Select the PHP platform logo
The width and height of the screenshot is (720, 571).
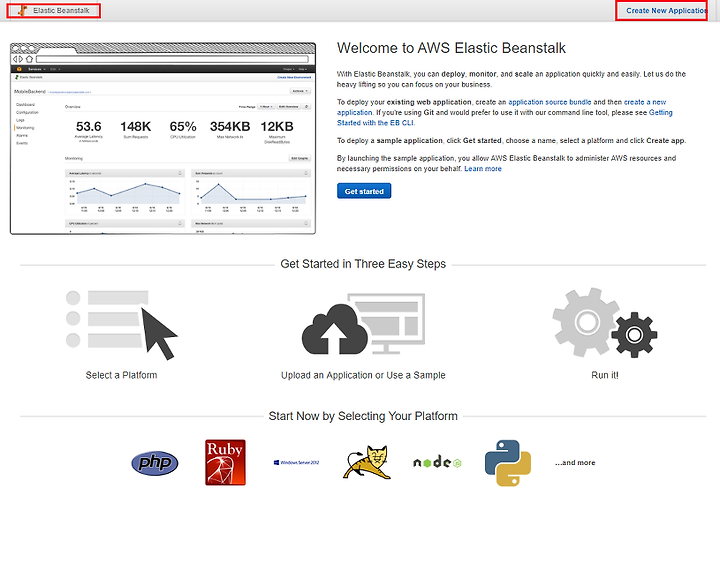(x=155, y=463)
